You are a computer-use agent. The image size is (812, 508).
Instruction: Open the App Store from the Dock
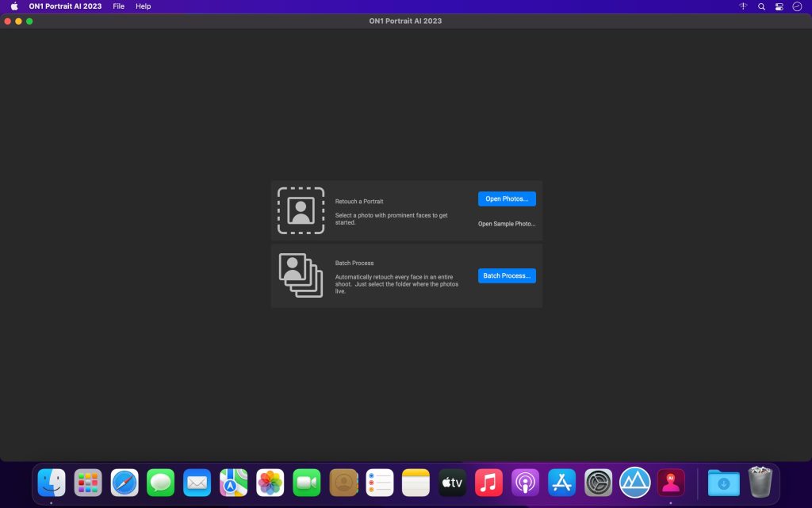[x=561, y=482]
